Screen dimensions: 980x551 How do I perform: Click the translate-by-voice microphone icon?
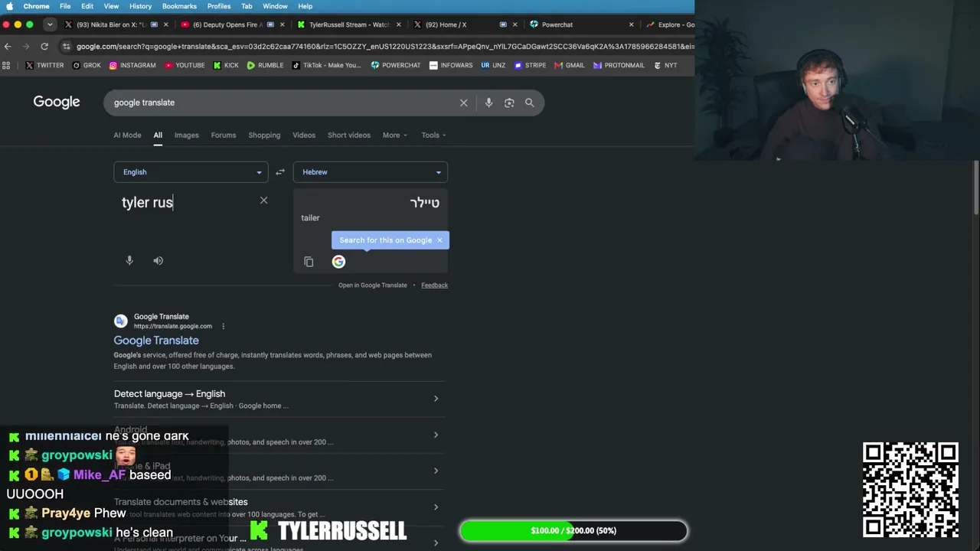(129, 261)
